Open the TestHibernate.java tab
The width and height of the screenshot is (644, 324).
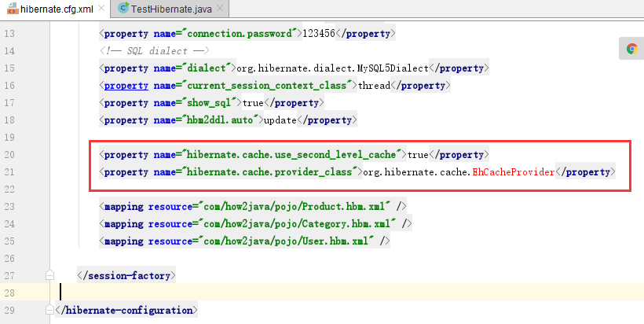[170, 9]
